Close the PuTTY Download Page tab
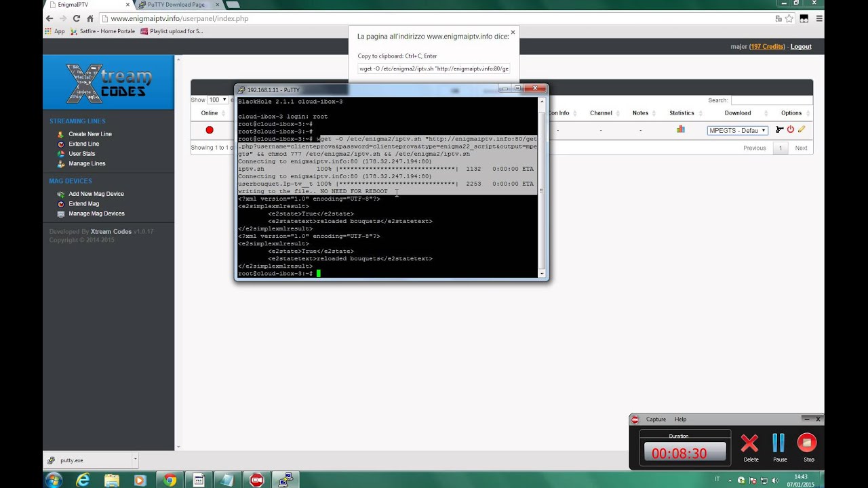 (x=216, y=5)
